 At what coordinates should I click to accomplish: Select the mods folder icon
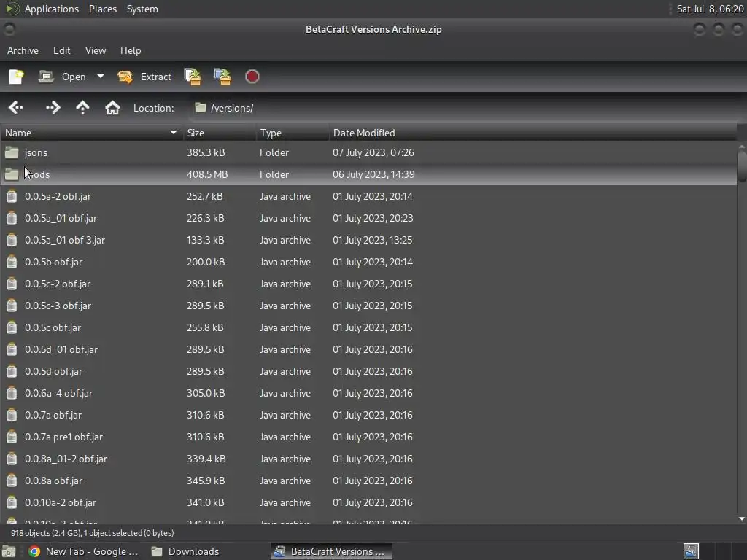click(12, 174)
